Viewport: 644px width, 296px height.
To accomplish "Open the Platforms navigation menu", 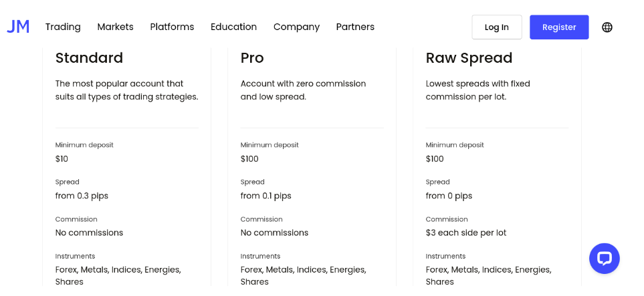I will 172,27.
